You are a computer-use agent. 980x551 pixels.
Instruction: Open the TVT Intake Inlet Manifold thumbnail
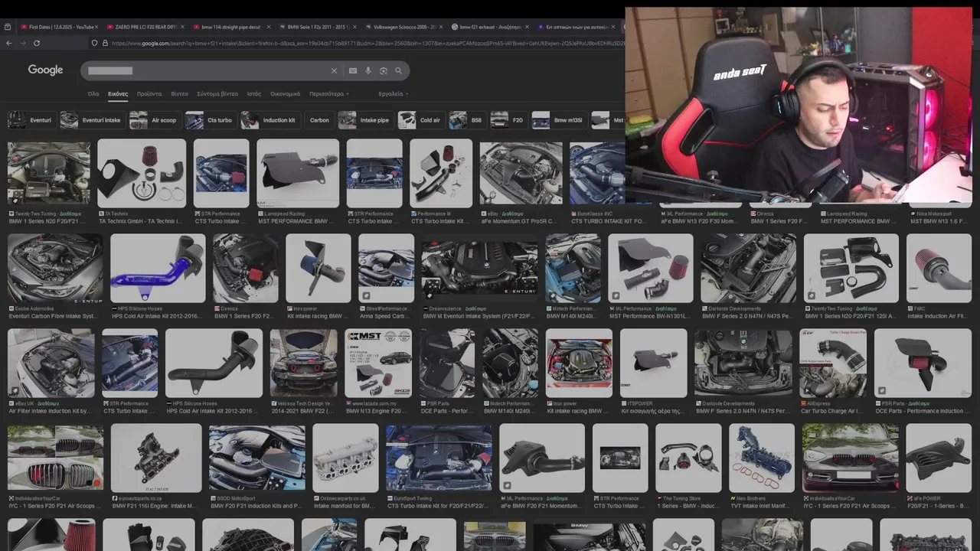coord(762,458)
